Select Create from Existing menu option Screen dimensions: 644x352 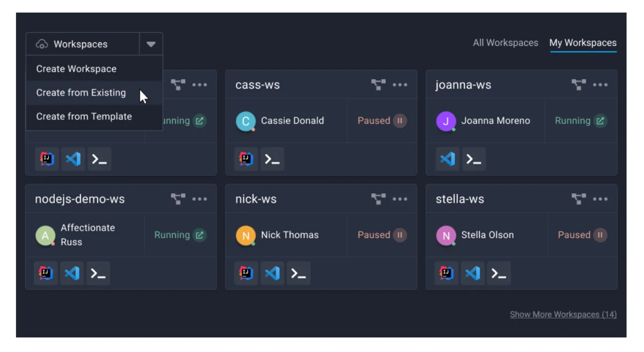pos(81,93)
